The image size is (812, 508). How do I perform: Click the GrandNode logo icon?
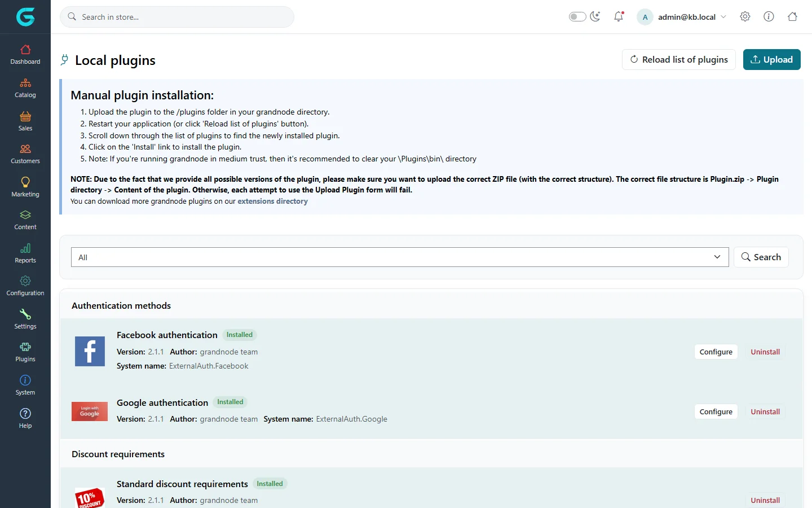click(25, 17)
